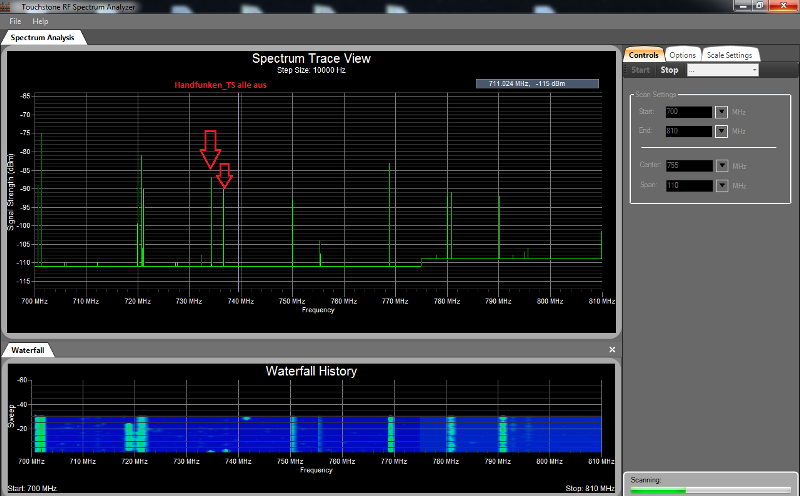Switch to the Controls tab
The height and width of the screenshot is (496, 800).
pyautogui.click(x=643, y=55)
